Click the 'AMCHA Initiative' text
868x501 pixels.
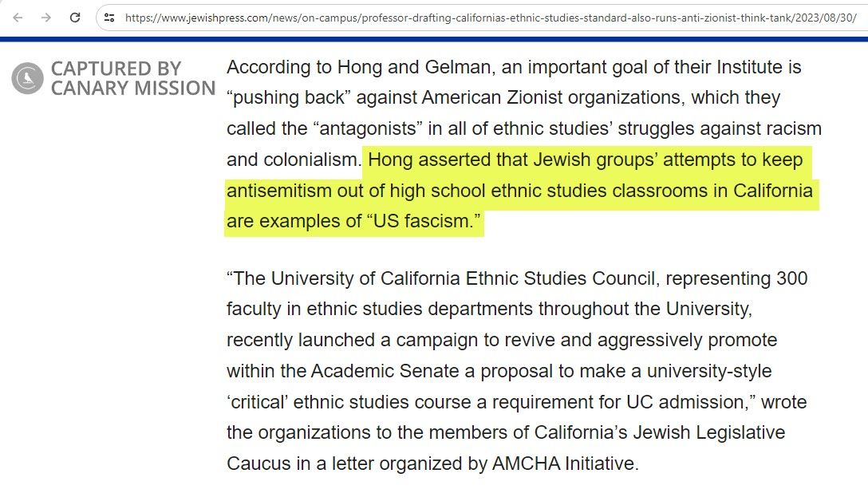coord(565,464)
